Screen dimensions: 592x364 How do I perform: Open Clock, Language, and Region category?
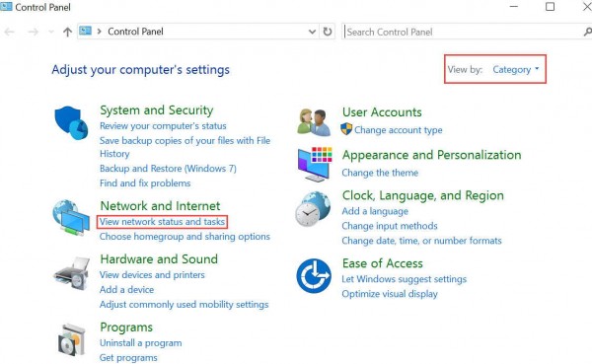[x=423, y=195]
